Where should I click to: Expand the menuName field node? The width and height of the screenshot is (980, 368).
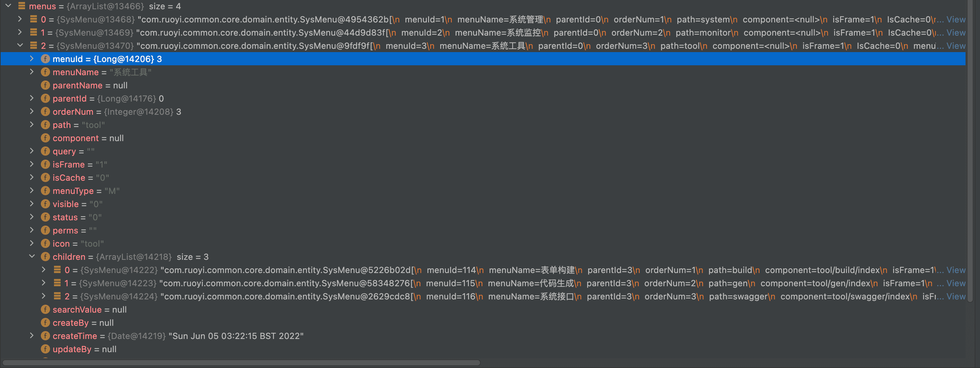coord(32,72)
